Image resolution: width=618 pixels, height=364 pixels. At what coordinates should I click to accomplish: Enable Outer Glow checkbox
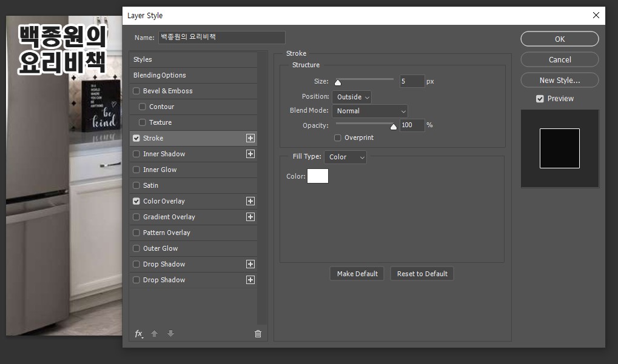tap(136, 248)
